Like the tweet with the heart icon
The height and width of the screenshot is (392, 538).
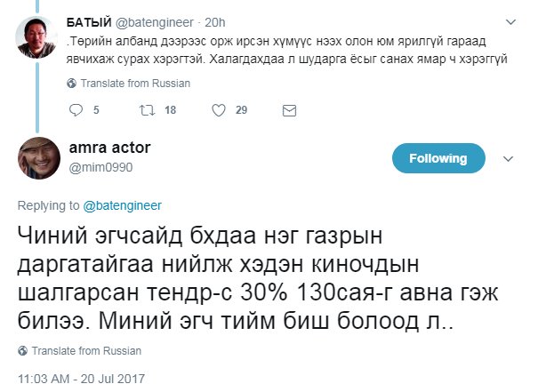coord(219,110)
